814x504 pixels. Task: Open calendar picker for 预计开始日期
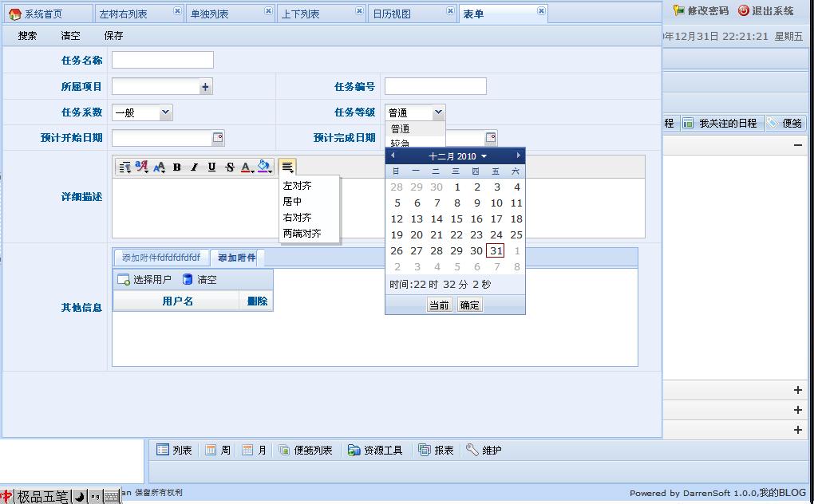tap(218, 138)
